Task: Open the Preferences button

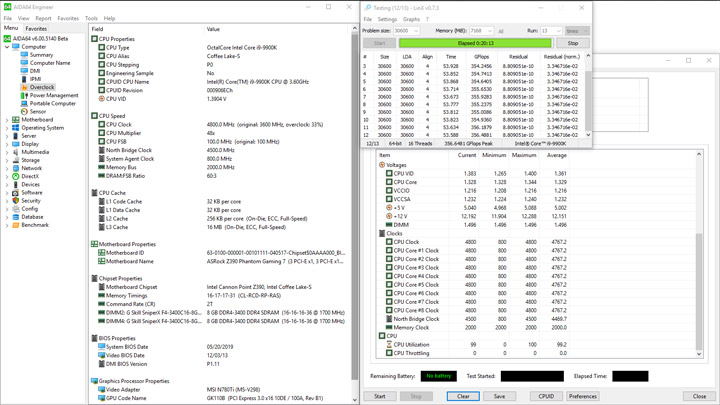Action: pyautogui.click(x=583, y=396)
